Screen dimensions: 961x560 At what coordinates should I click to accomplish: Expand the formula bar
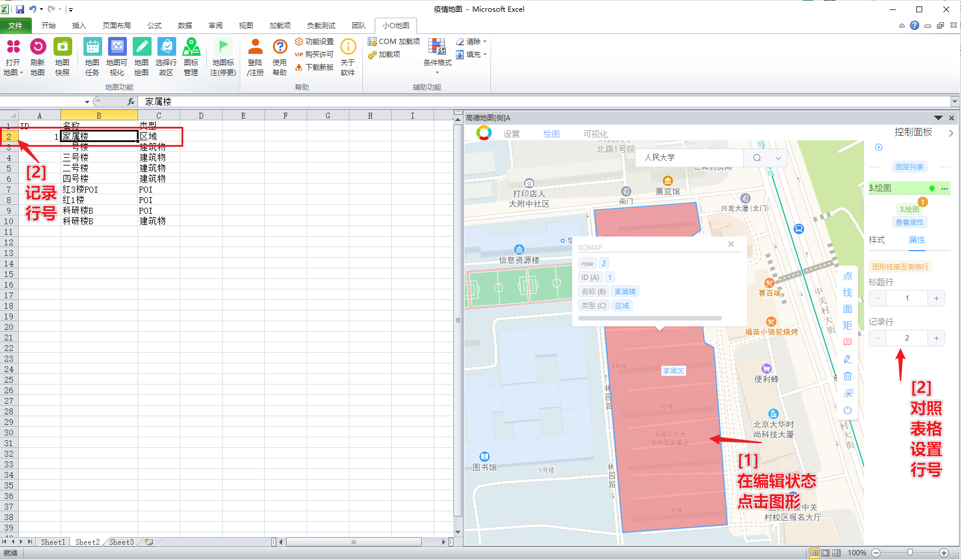coord(955,102)
